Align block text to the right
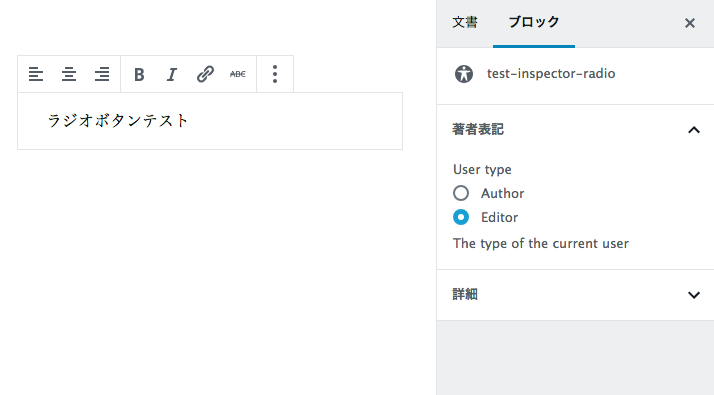The height and width of the screenshot is (395, 714). 102,74
